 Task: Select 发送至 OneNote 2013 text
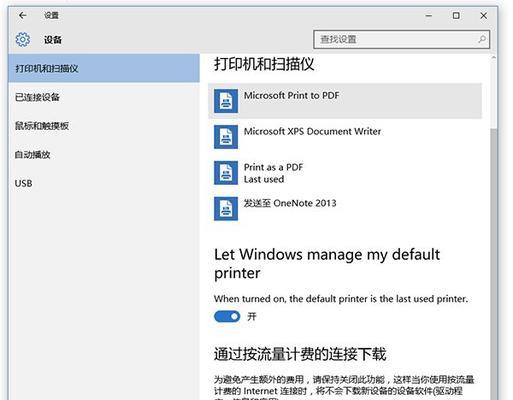tap(290, 203)
